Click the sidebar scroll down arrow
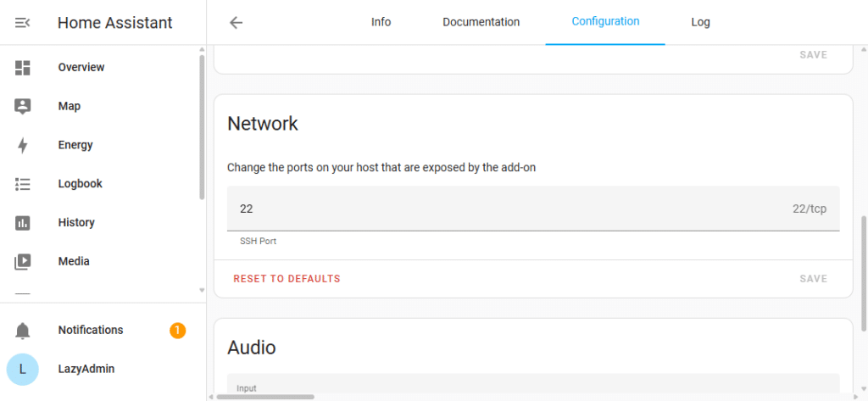868x401 pixels. [202, 290]
